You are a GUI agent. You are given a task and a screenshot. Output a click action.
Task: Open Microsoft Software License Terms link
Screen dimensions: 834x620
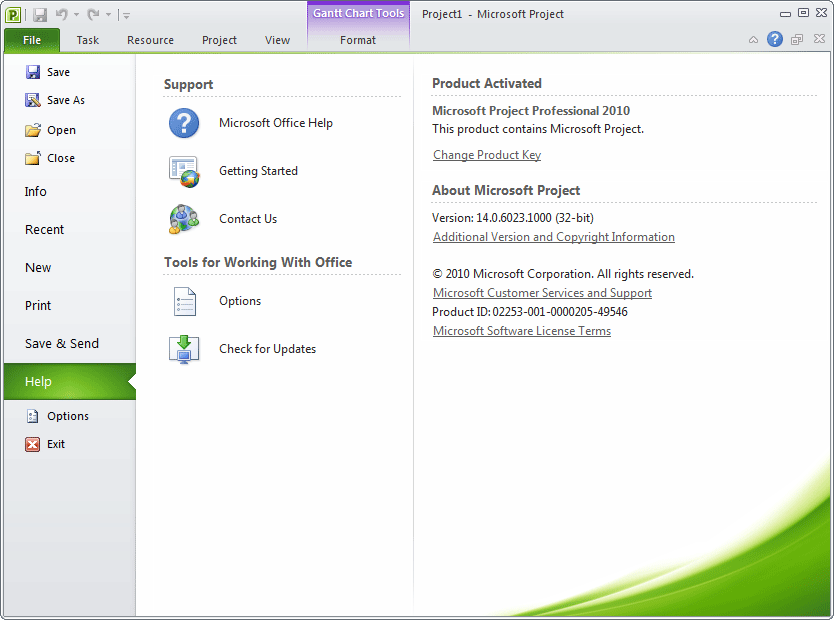[x=522, y=331]
